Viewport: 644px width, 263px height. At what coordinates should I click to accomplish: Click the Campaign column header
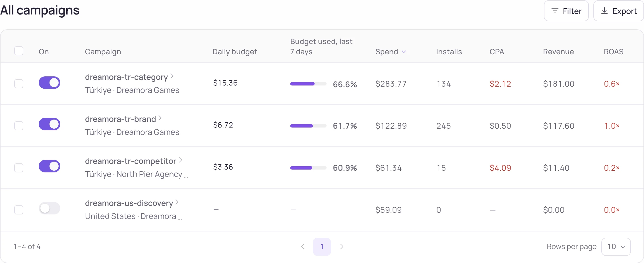103,52
